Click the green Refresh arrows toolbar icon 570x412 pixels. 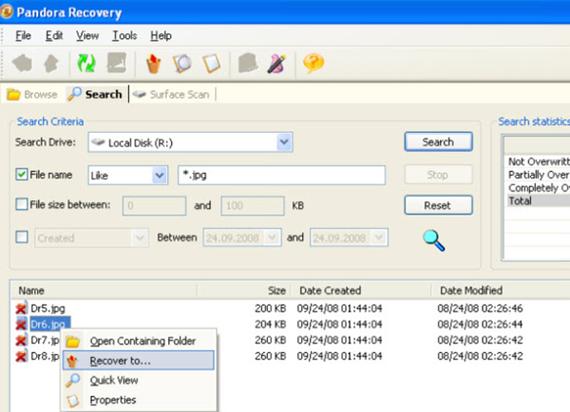[86, 63]
